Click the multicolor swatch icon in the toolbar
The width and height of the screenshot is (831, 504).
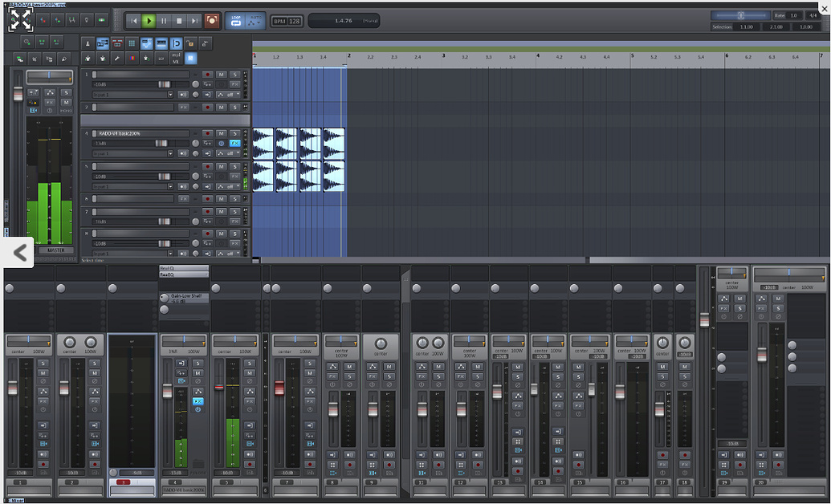point(132,59)
